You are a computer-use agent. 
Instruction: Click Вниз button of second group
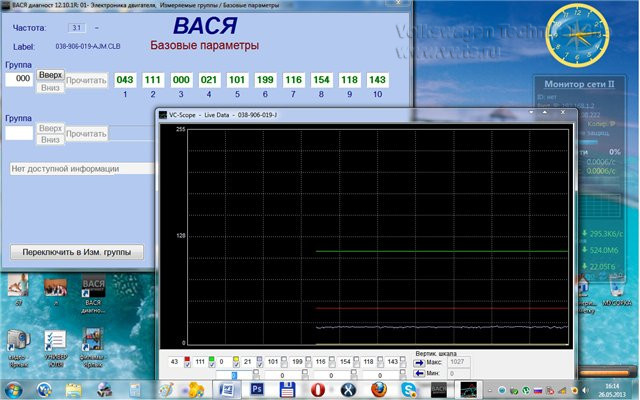click(51, 140)
